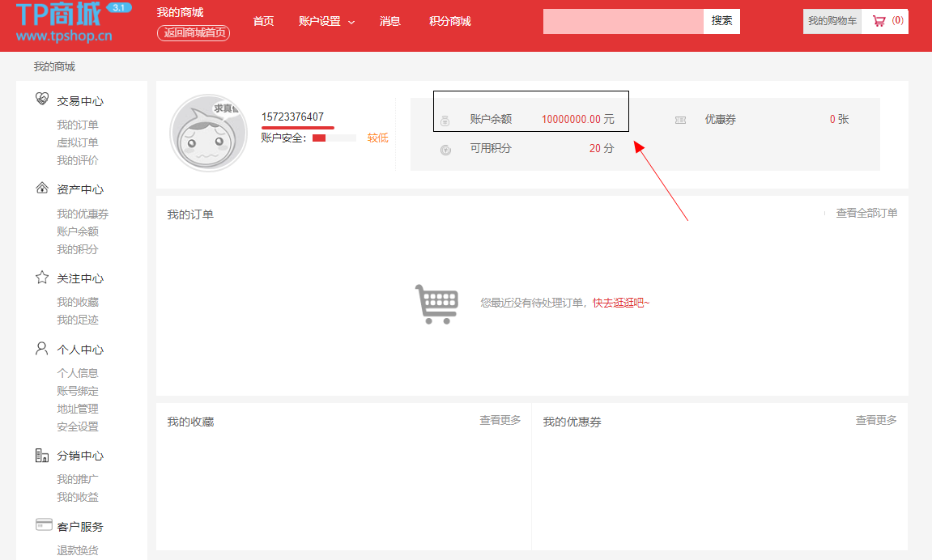Image resolution: width=932 pixels, height=560 pixels.
Task: Click the 优惠券 ticket icon
Action: pos(680,120)
